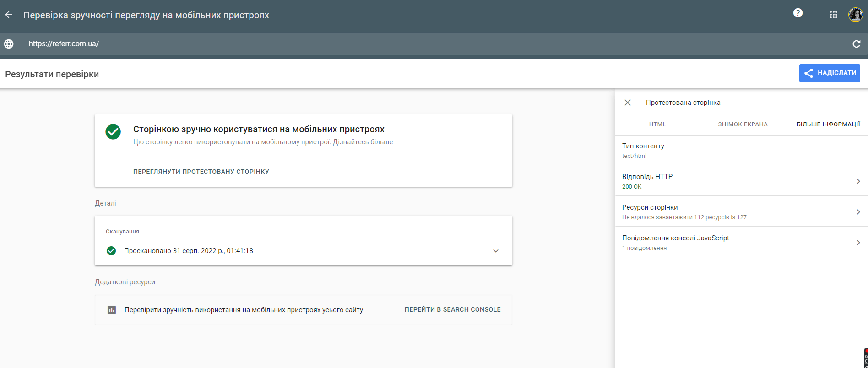This screenshot has width=868, height=368.
Task: Open the help question mark icon
Action: click(798, 13)
